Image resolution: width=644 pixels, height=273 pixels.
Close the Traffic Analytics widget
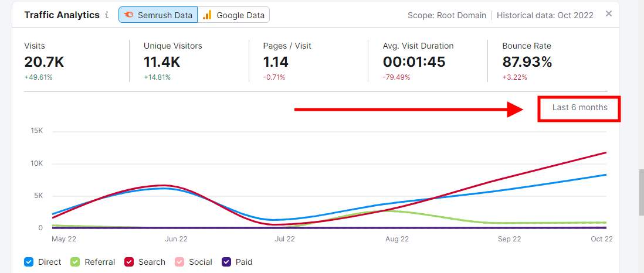click(x=609, y=13)
